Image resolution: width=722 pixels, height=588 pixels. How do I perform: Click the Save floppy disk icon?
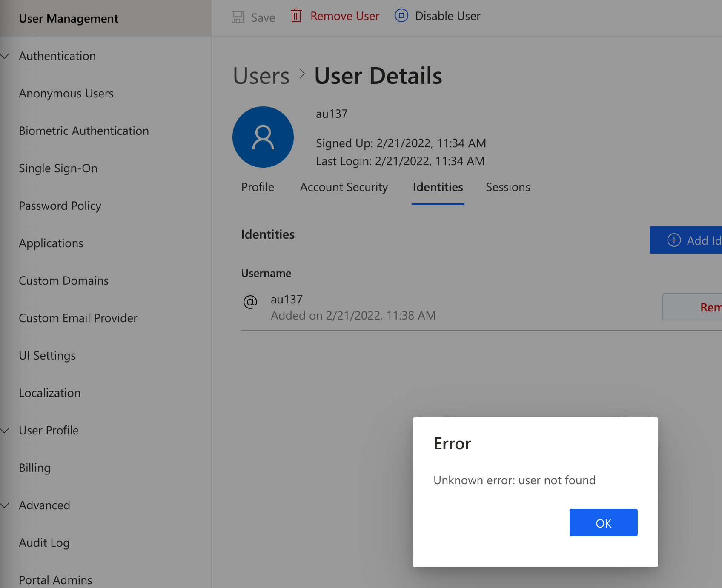pos(238,17)
